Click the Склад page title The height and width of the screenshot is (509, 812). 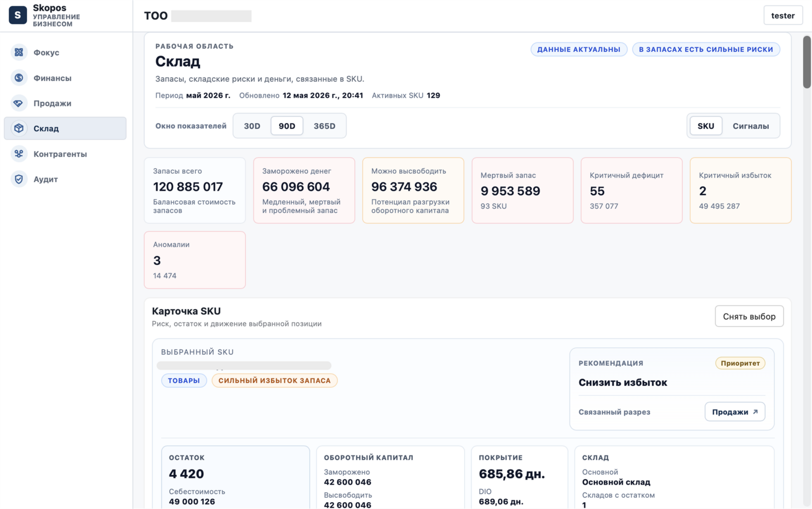coord(178,61)
